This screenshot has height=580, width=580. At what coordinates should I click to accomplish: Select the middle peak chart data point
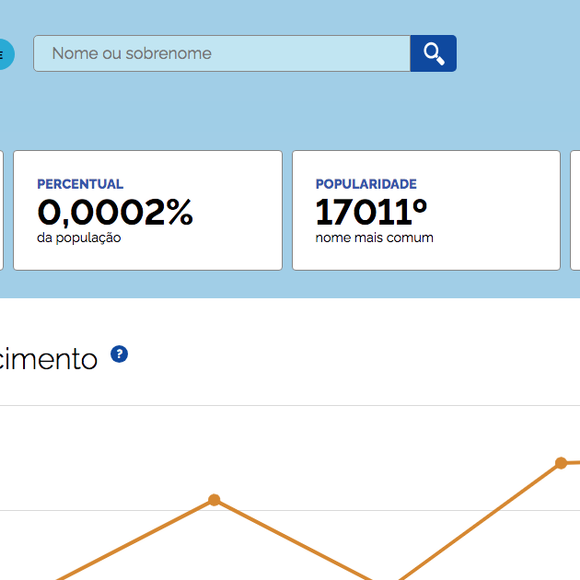click(214, 500)
